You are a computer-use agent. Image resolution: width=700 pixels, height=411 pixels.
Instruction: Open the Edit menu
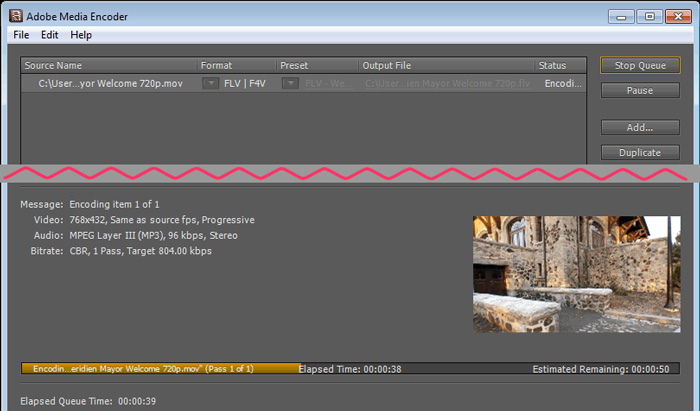click(50, 35)
